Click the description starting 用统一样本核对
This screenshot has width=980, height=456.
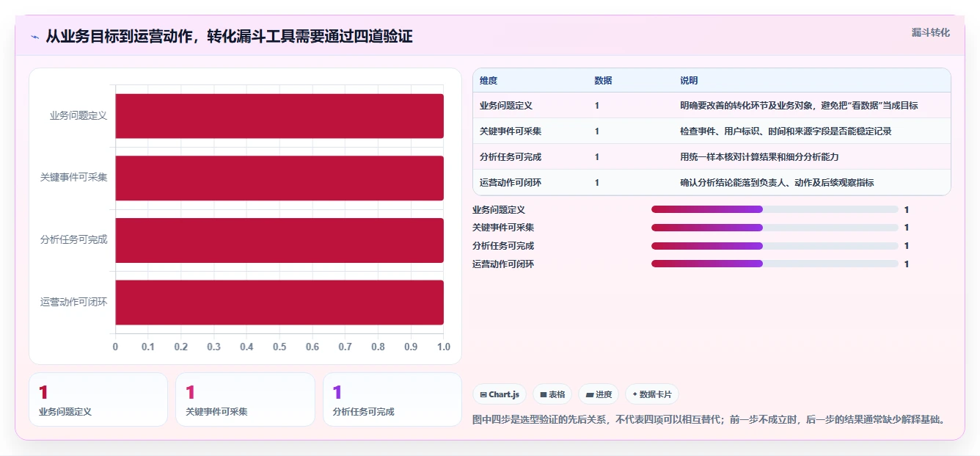(759, 157)
